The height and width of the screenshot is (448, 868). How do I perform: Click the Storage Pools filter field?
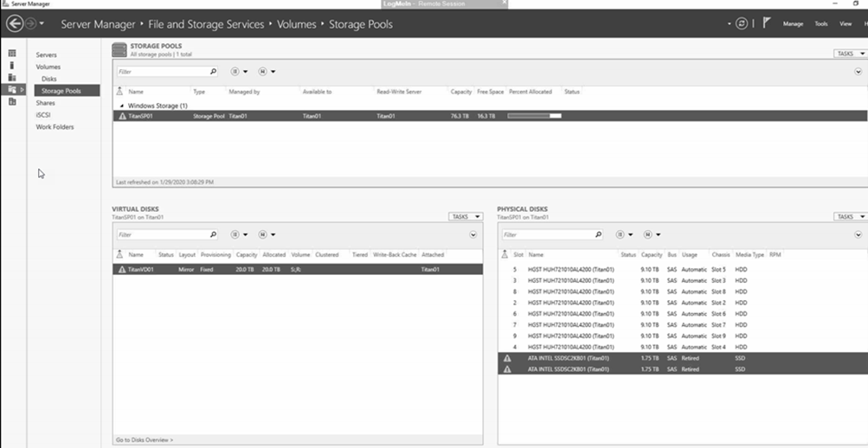(164, 71)
